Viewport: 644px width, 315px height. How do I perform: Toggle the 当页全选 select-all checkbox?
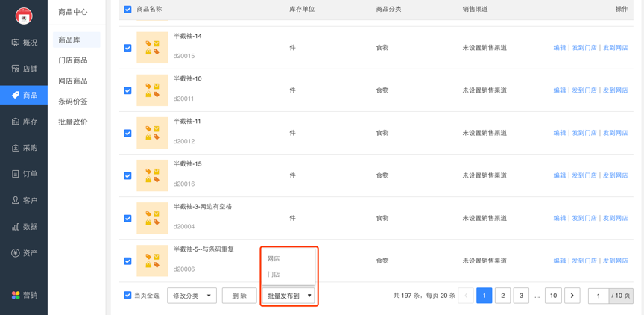(x=127, y=296)
